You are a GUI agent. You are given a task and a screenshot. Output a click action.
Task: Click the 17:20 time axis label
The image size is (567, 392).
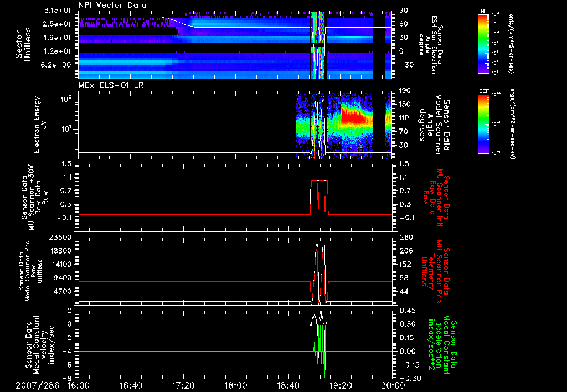(x=183, y=385)
